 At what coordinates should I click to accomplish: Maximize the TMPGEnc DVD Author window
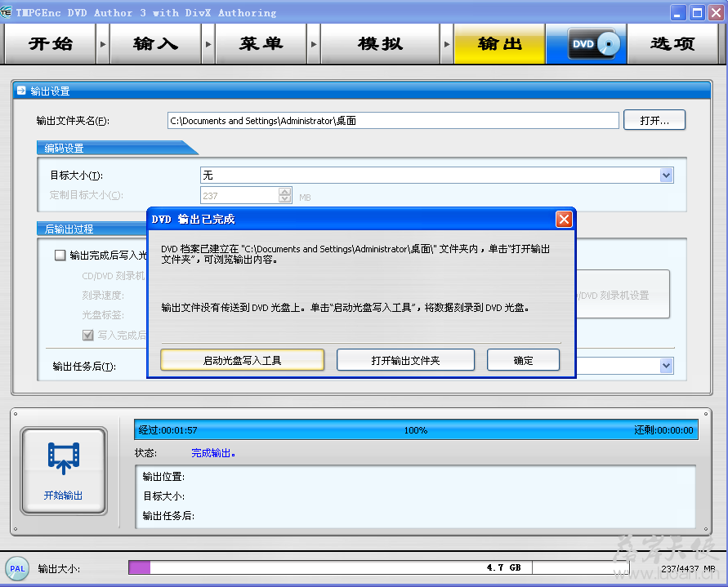point(697,12)
